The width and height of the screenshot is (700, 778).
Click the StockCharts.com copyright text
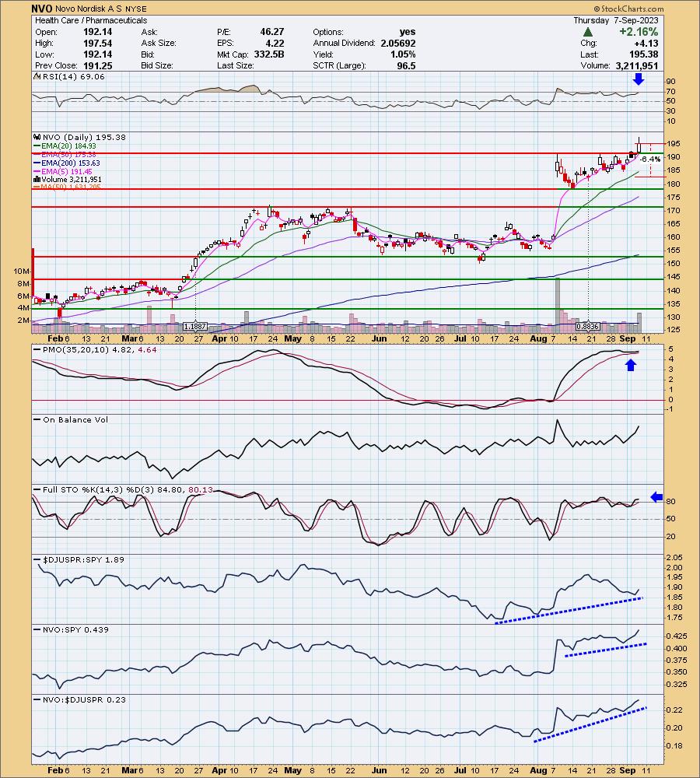click(628, 9)
